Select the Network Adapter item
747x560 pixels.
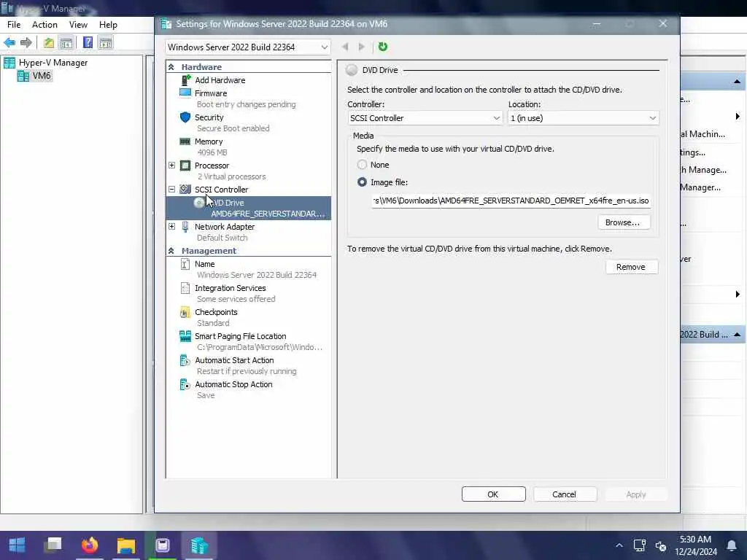click(225, 227)
